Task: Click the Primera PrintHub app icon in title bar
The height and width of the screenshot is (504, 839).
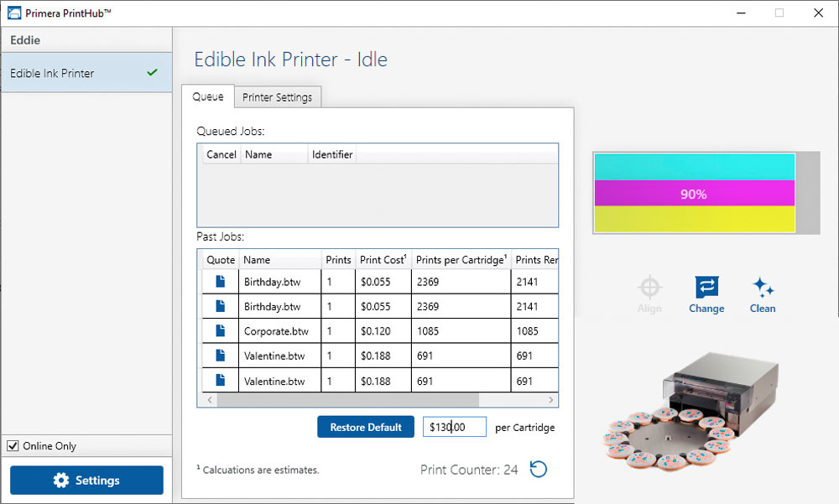Action: pos(14,13)
